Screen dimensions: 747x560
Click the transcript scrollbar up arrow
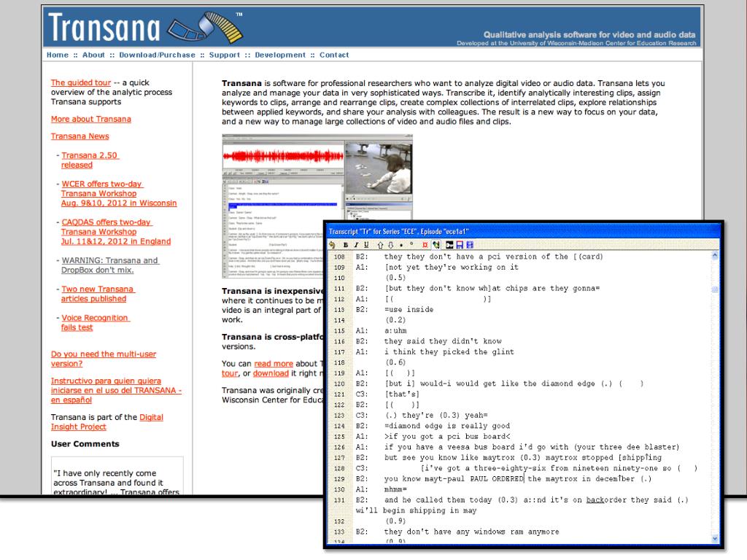point(715,256)
